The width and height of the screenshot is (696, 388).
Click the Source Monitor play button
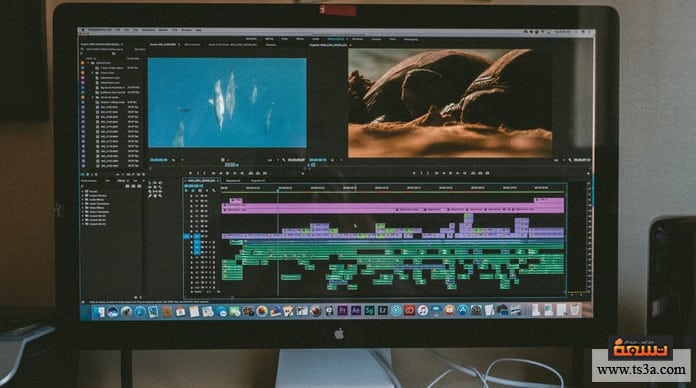coord(227,173)
